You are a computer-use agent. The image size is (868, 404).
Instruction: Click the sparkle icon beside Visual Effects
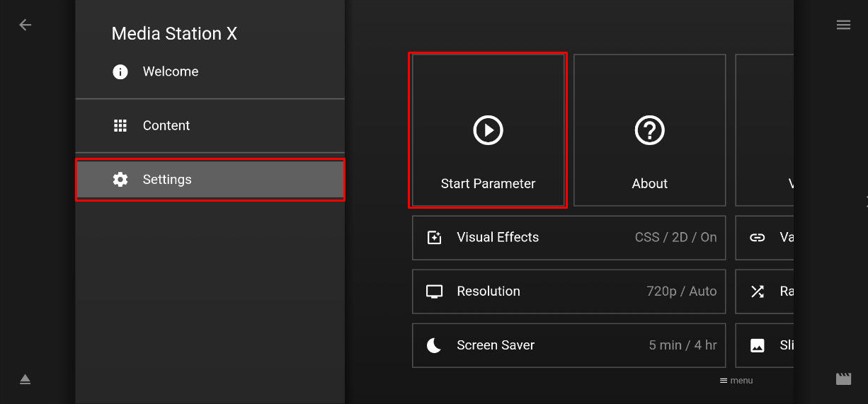pos(434,238)
